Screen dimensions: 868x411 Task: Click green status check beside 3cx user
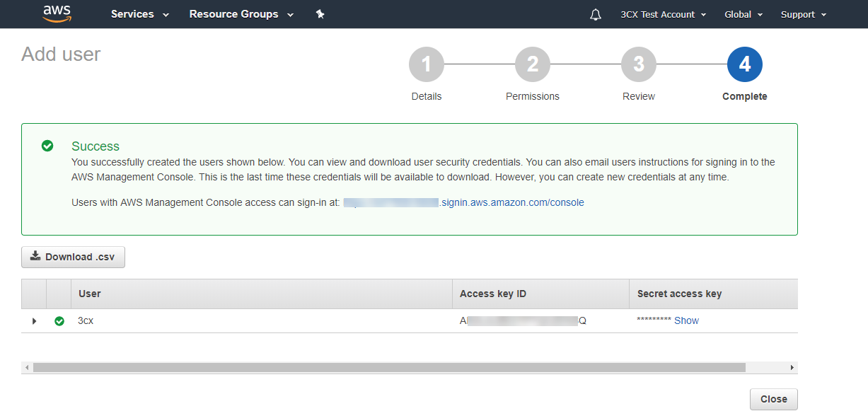pyautogui.click(x=59, y=320)
